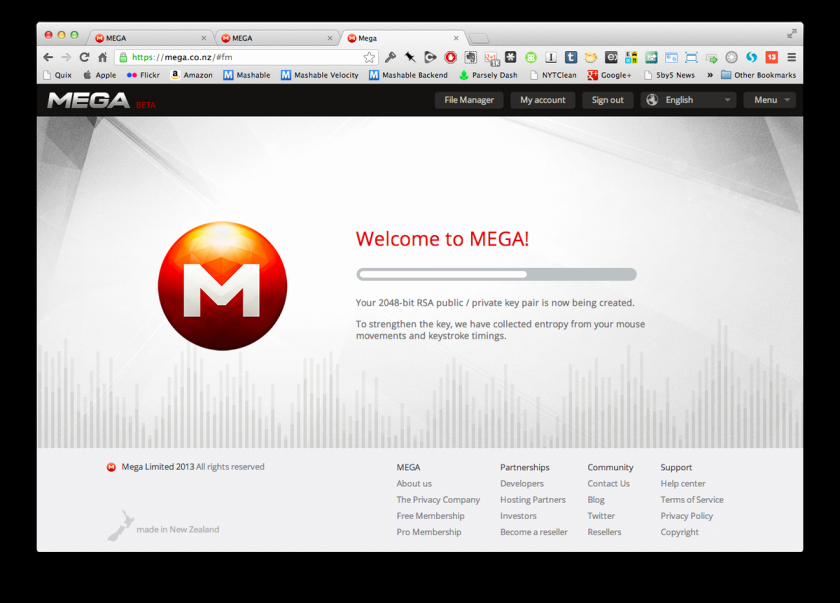Open the key extension icon in the toolbar
Image resolution: width=840 pixels, height=603 pixels.
(391, 57)
